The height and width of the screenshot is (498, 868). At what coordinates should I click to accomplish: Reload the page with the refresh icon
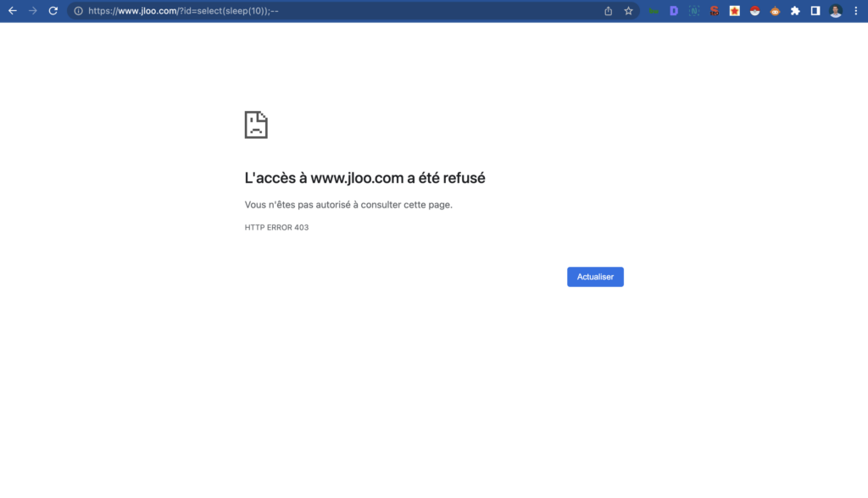(x=53, y=10)
